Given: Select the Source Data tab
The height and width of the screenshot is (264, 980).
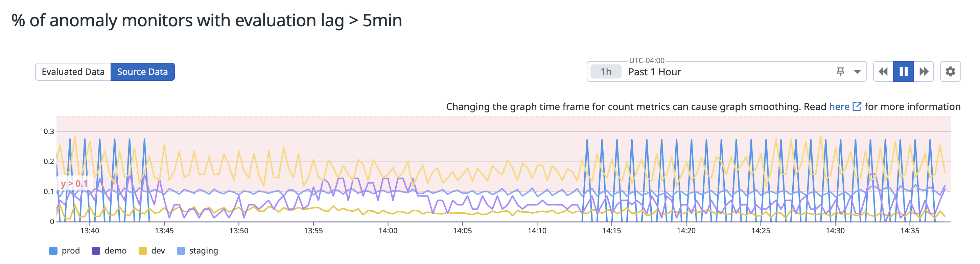Looking at the screenshot, I should [142, 72].
